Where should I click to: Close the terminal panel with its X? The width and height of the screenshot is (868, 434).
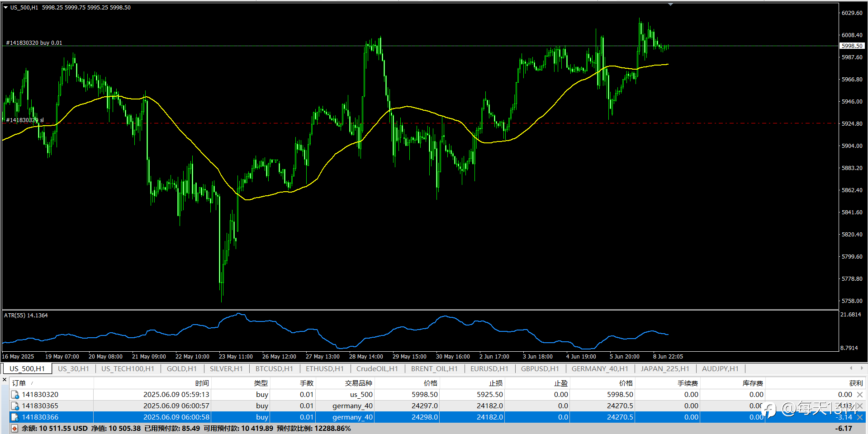(x=5, y=380)
